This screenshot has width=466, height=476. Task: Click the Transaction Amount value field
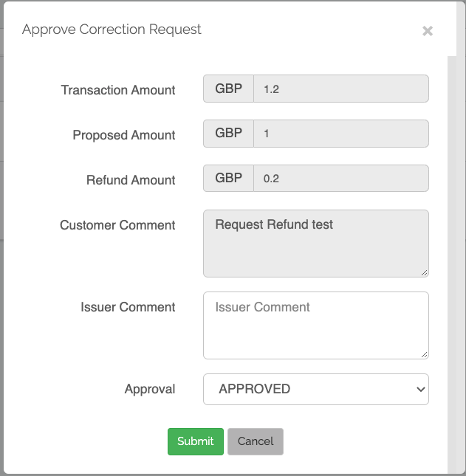[340, 89]
